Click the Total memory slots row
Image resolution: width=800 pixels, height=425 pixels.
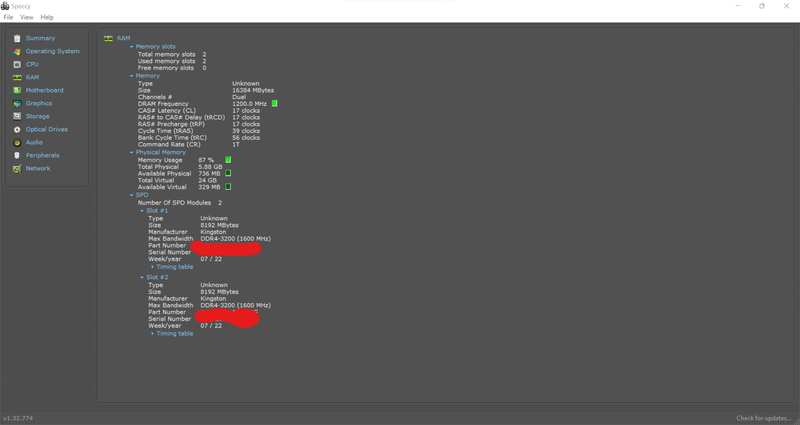coord(172,55)
